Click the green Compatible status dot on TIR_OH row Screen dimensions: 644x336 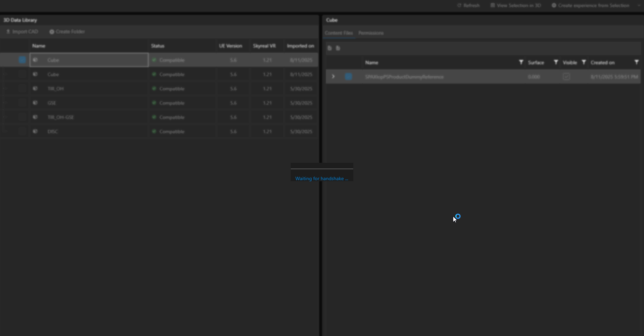pos(154,88)
